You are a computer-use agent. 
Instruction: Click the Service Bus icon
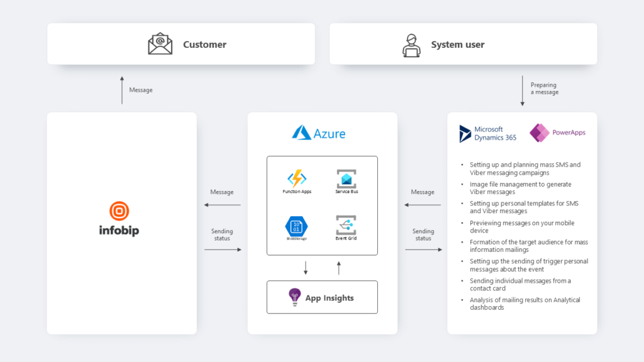click(347, 178)
